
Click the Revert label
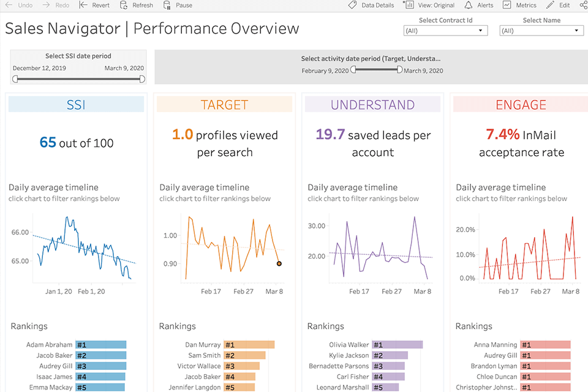pos(101,6)
